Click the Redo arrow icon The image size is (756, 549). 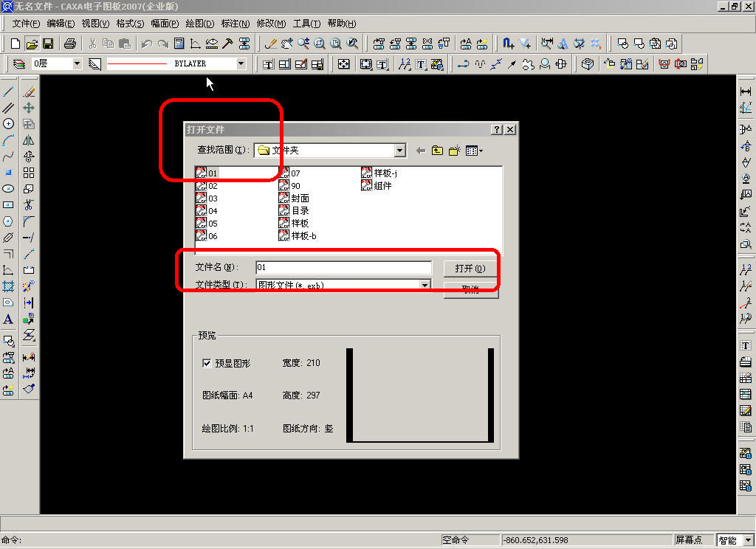pyautogui.click(x=163, y=44)
